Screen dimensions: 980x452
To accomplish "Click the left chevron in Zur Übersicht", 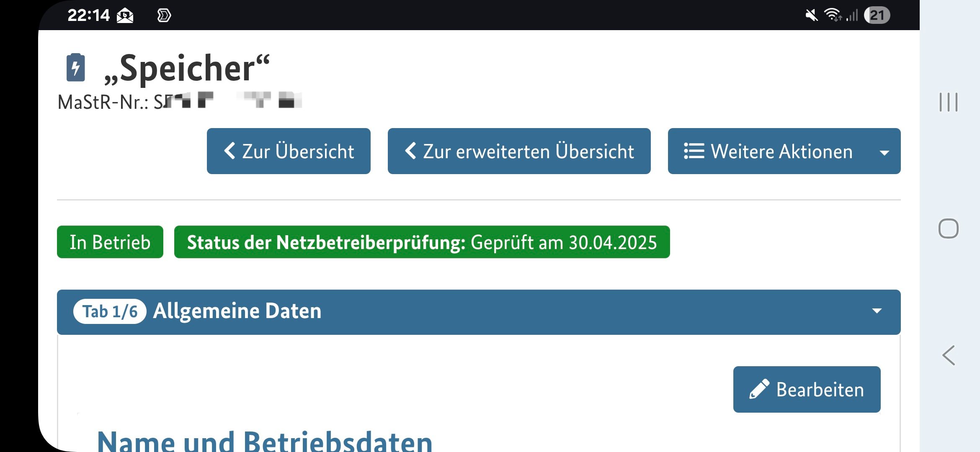I will tap(231, 152).
